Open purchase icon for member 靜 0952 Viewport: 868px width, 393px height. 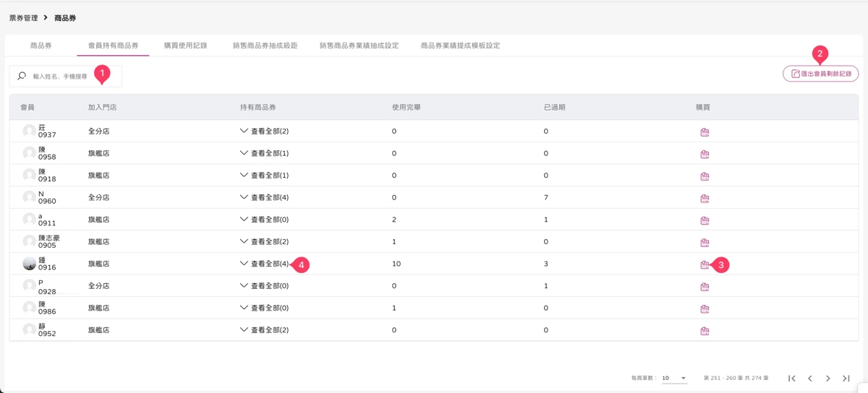pos(705,331)
